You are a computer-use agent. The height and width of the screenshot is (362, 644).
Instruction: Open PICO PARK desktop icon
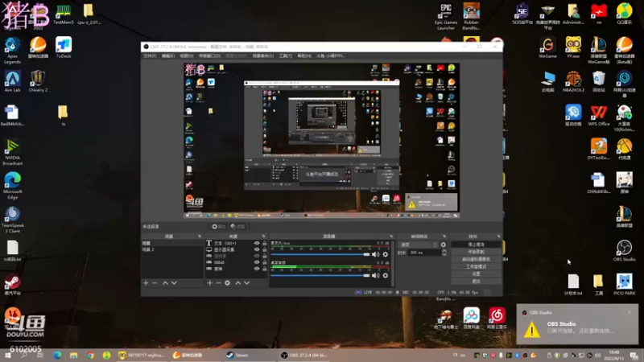click(x=625, y=285)
